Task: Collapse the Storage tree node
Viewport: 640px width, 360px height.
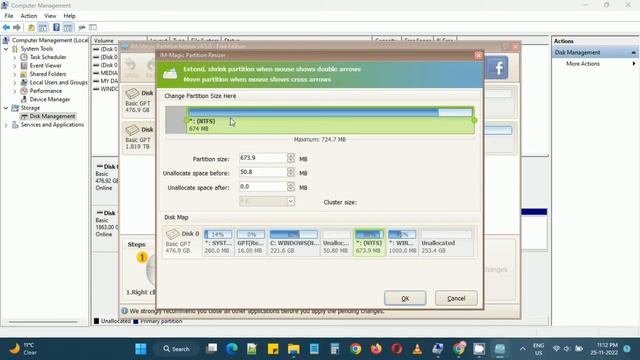Action: pos(6,108)
